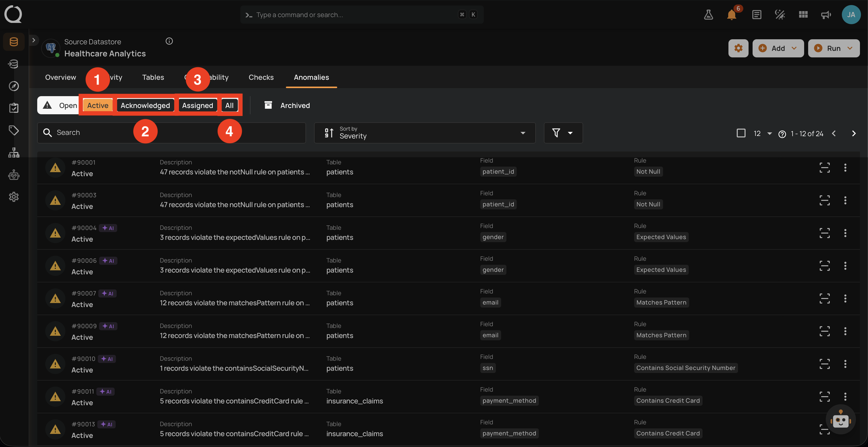
Task: Open more options for anomaly #90003
Action: 845,200
